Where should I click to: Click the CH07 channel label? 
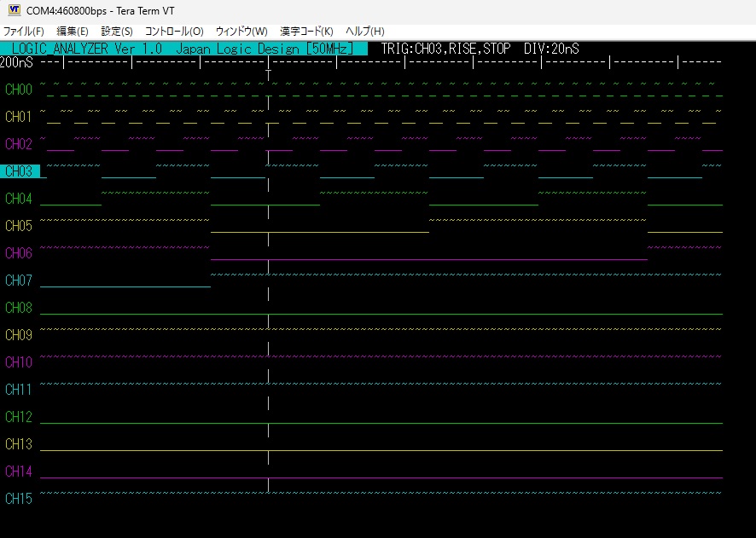click(x=19, y=281)
